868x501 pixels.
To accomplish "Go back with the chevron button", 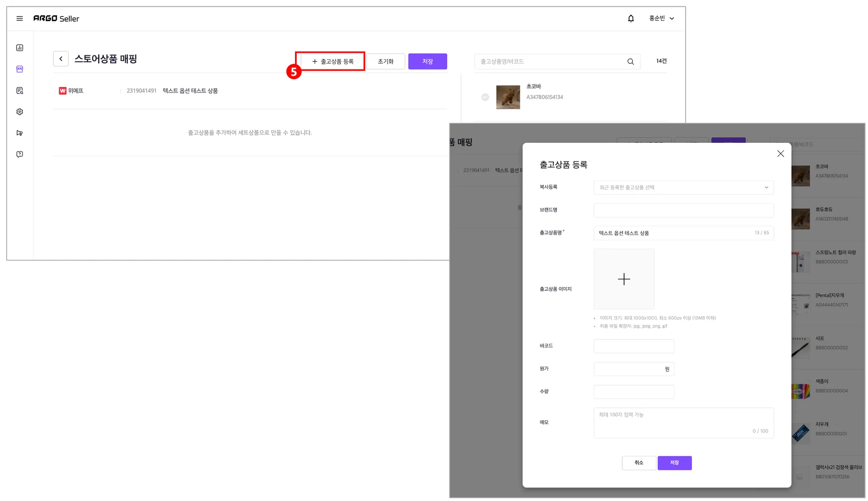I will [x=61, y=59].
